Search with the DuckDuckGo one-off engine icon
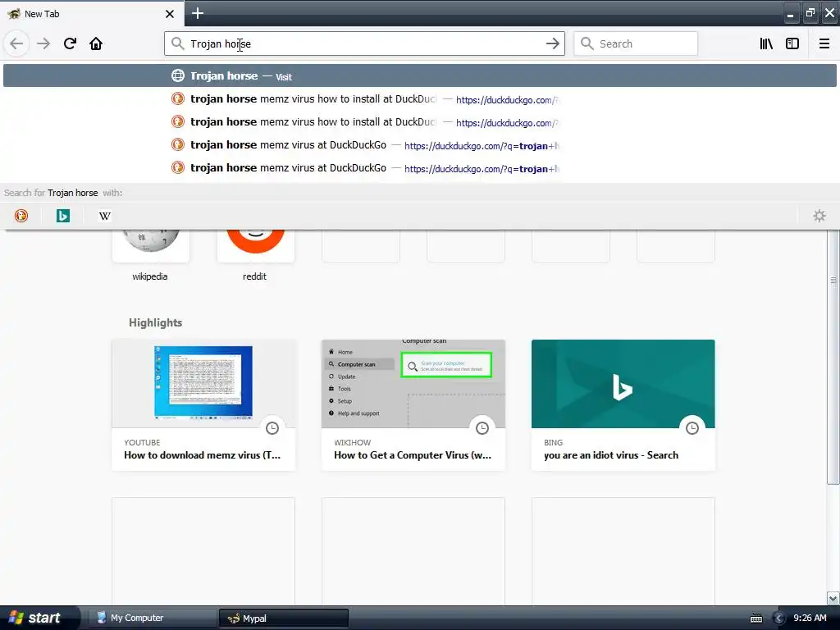This screenshot has width=840, height=630. [x=21, y=216]
